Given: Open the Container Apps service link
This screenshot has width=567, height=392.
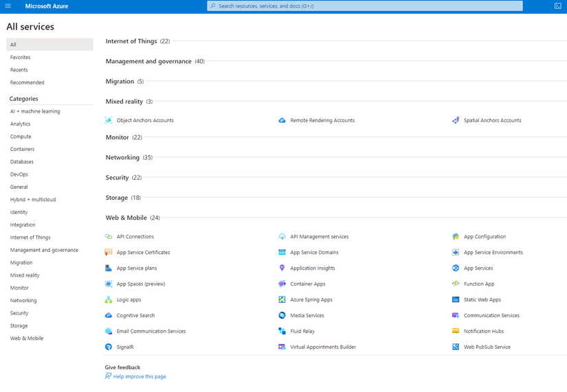Looking at the screenshot, I should click(308, 284).
